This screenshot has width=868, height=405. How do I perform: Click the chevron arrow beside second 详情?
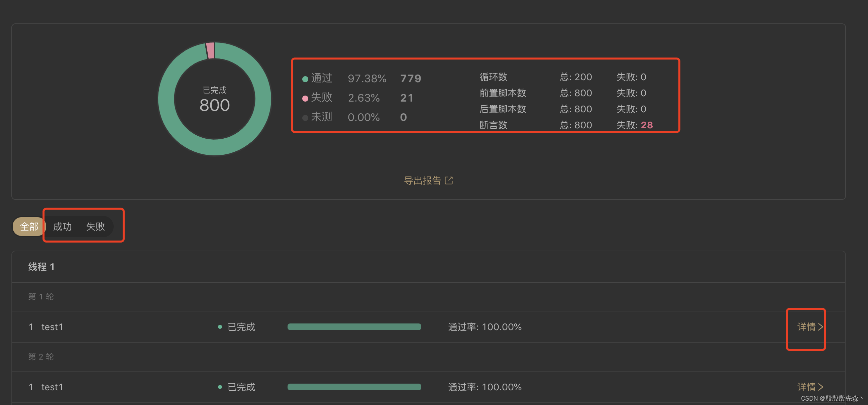[x=821, y=387]
